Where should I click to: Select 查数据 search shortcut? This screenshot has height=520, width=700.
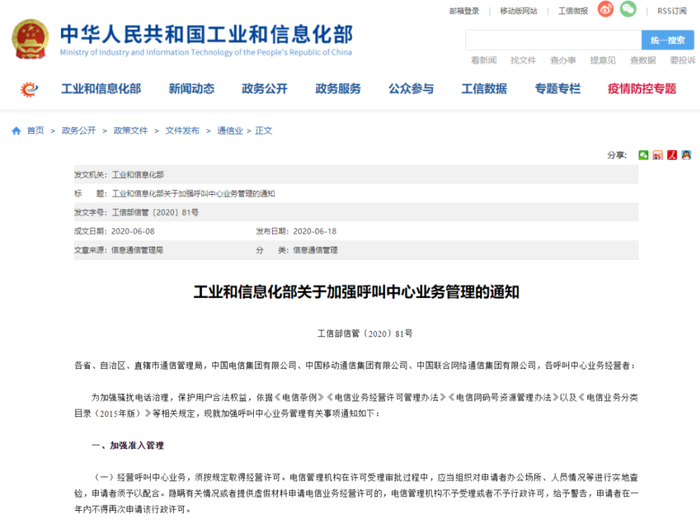643,60
